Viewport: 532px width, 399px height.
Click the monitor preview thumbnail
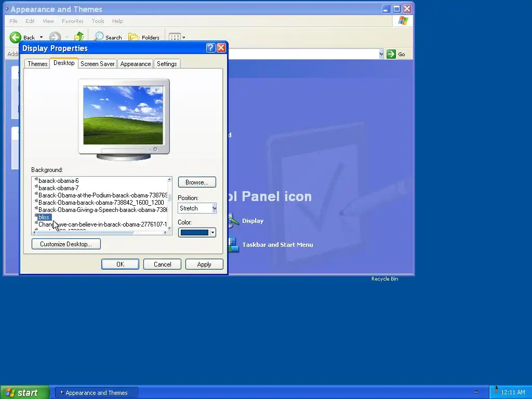tap(123, 115)
